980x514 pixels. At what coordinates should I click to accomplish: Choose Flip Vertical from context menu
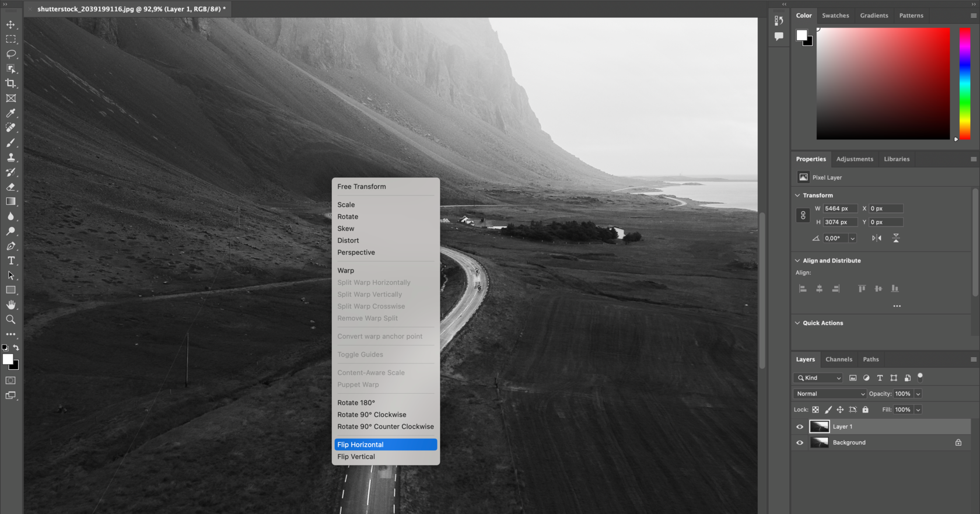(386, 457)
